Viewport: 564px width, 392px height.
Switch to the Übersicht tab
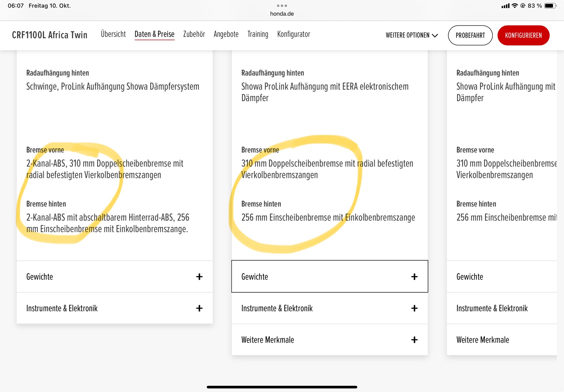tap(113, 34)
